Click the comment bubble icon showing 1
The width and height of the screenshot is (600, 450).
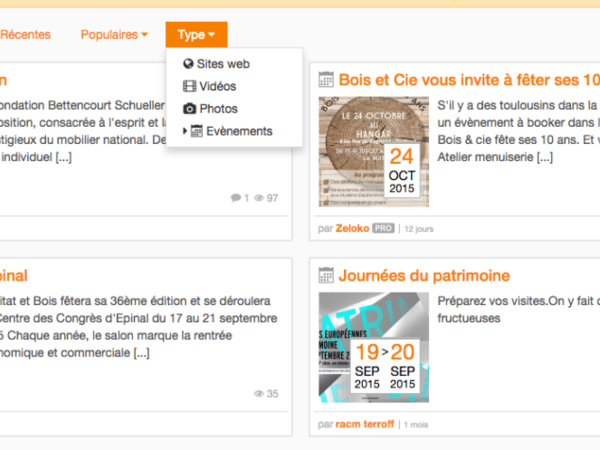tap(236, 198)
